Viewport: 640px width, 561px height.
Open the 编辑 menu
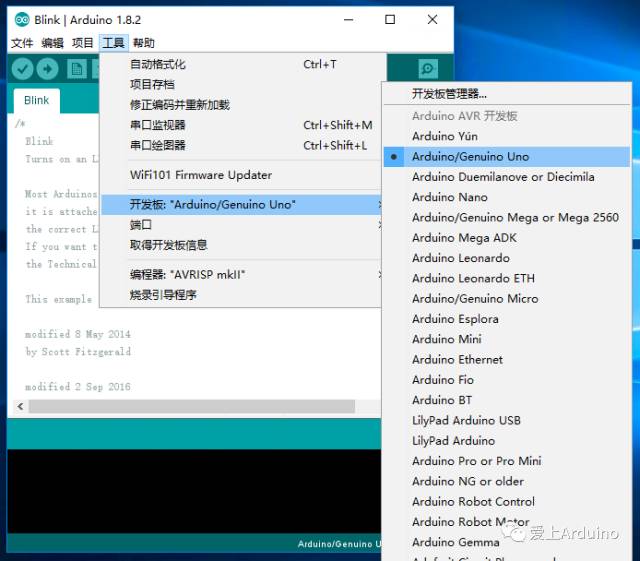pyautogui.click(x=52, y=43)
